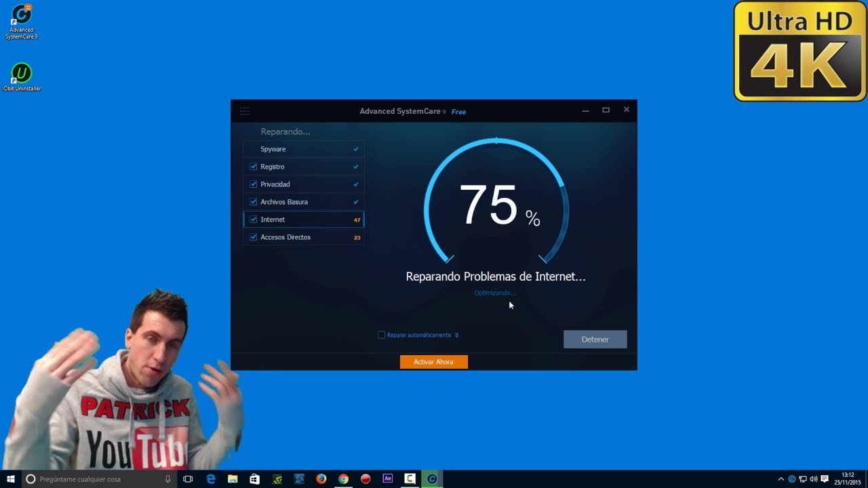Show hidden system tray icons
This screenshot has width=868, height=488.
pos(781,479)
